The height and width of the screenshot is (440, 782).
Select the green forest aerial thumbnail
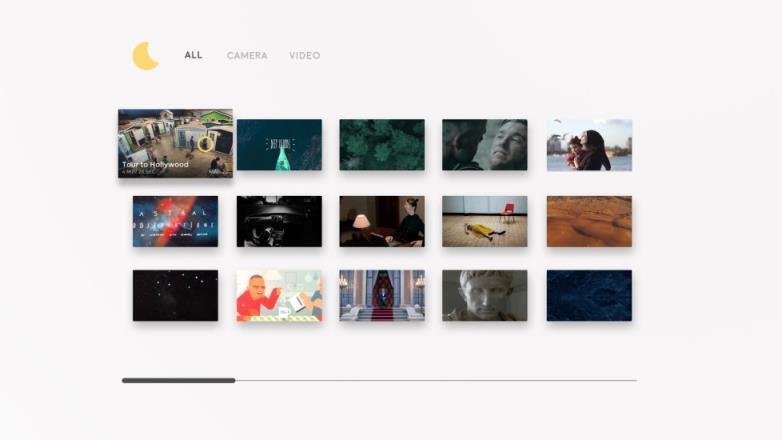382,145
